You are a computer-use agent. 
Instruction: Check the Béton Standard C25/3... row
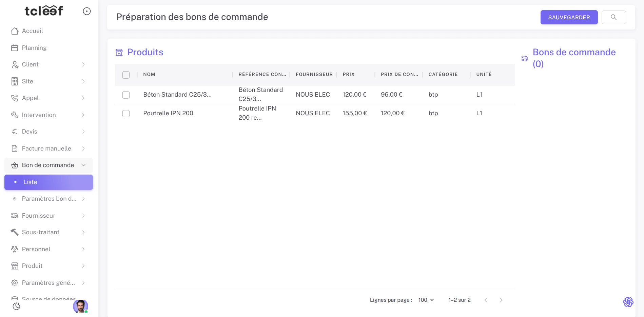pos(126,95)
